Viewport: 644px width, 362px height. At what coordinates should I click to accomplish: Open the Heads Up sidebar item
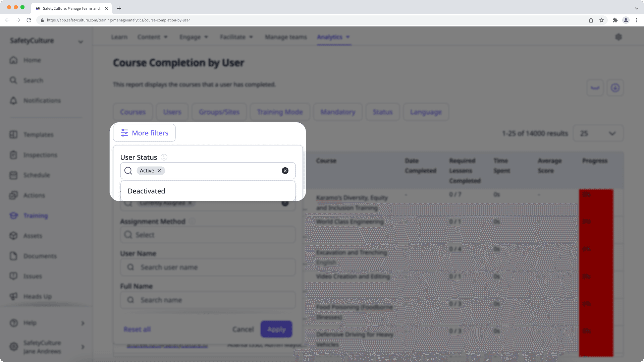(37, 296)
